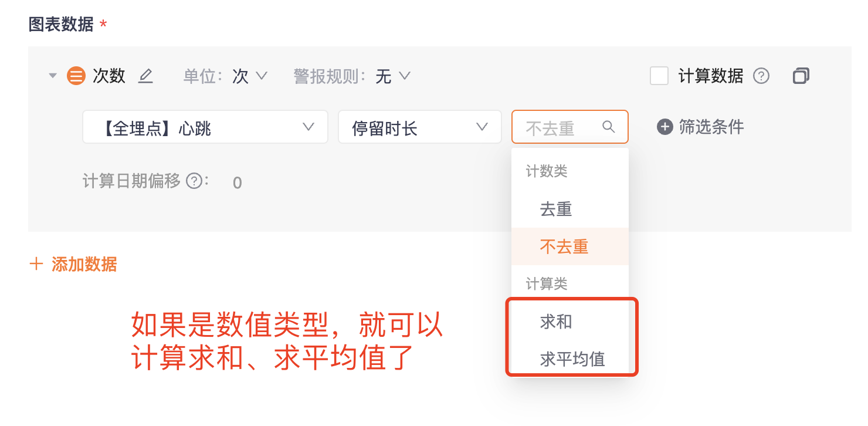The height and width of the screenshot is (426, 868).
Task: Enable the 计算数据 checkbox
Action: click(659, 76)
